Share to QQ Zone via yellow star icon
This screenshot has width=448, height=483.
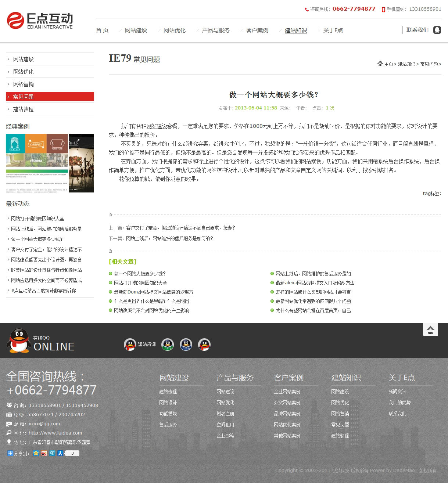[36, 453]
